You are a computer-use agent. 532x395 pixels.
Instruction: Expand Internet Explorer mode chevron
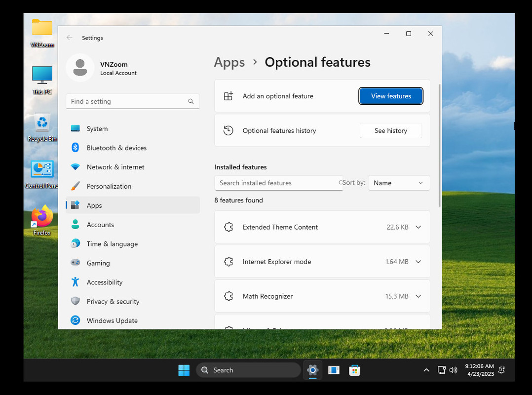418,262
